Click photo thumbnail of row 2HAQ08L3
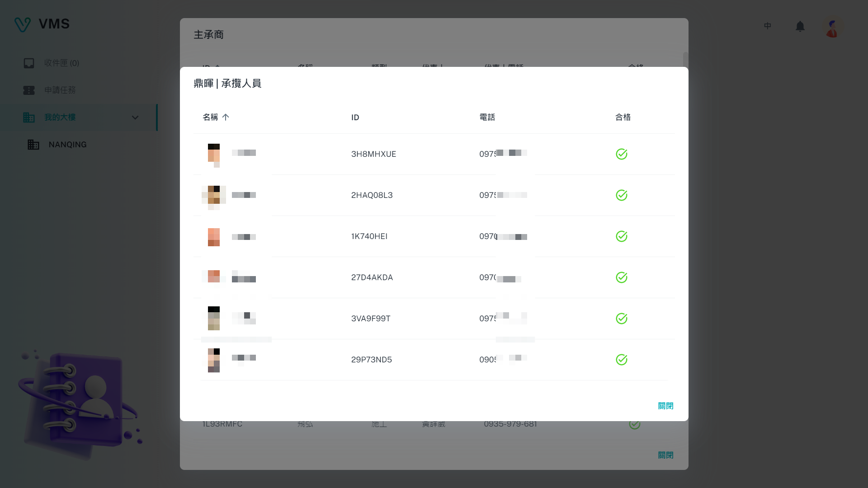The height and width of the screenshot is (488, 868). point(214,195)
